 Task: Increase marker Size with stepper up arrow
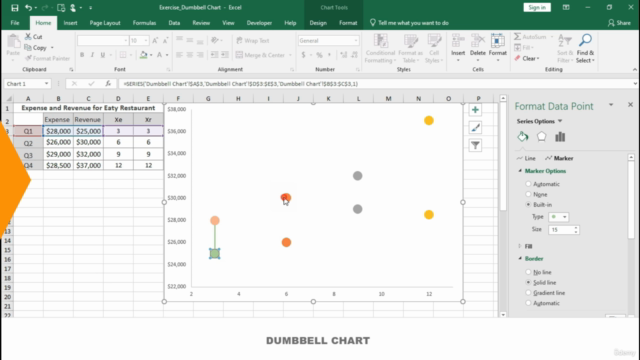[x=576, y=228]
